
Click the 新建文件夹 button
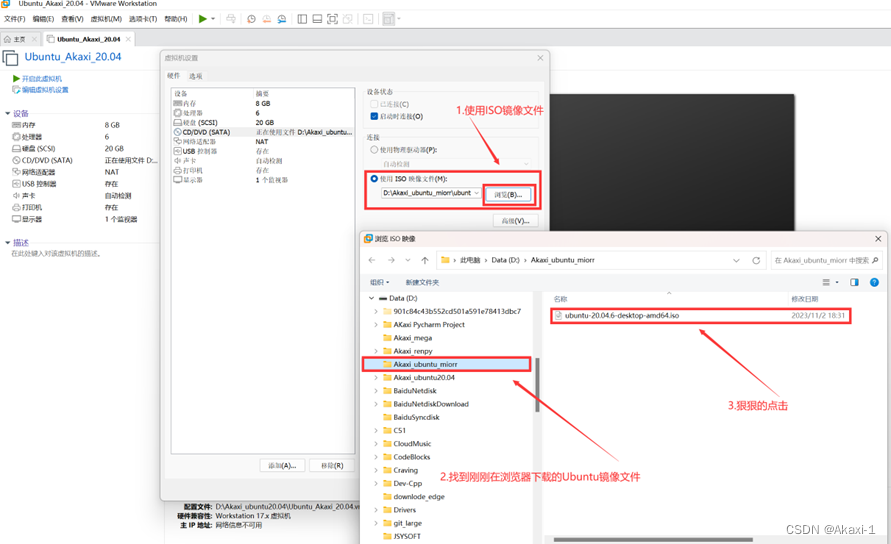click(422, 283)
